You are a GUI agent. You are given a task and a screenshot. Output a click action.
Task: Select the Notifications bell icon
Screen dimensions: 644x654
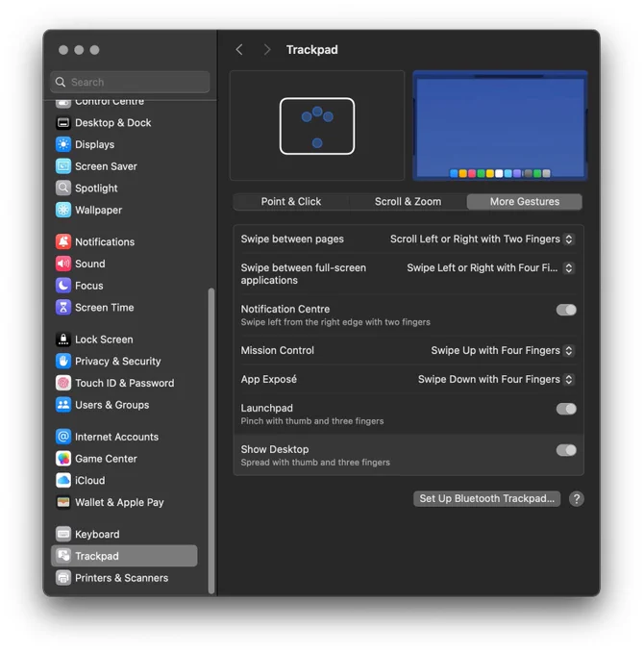click(x=62, y=241)
